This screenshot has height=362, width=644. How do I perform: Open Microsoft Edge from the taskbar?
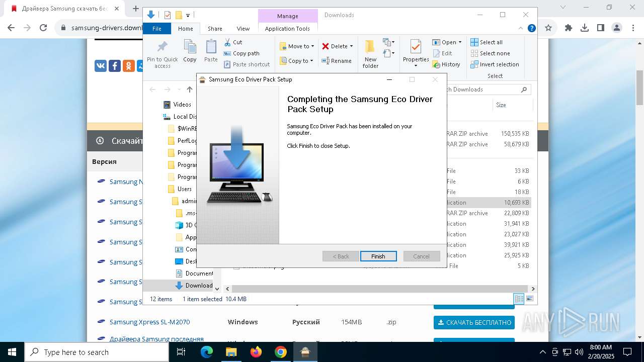(x=207, y=352)
